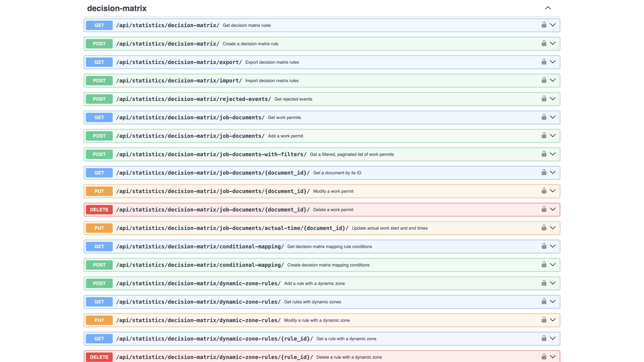Click the DELETE badge for Delete a work permit
This screenshot has width=644, height=362.
click(99, 209)
